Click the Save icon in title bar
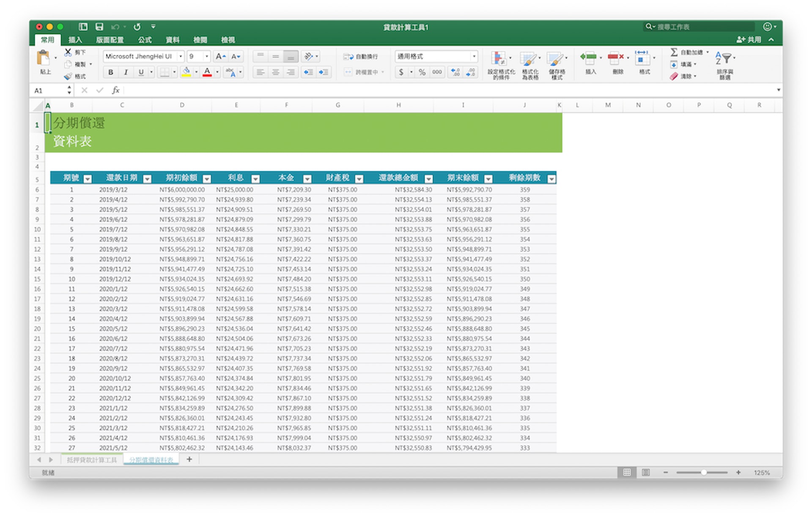812x517 pixels. pos(99,27)
